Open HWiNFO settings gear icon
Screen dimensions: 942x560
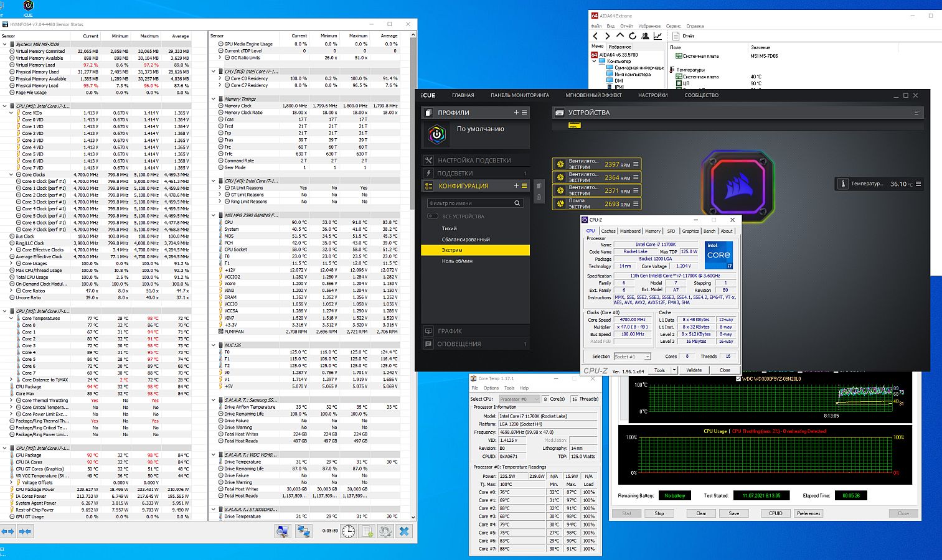tap(385, 531)
